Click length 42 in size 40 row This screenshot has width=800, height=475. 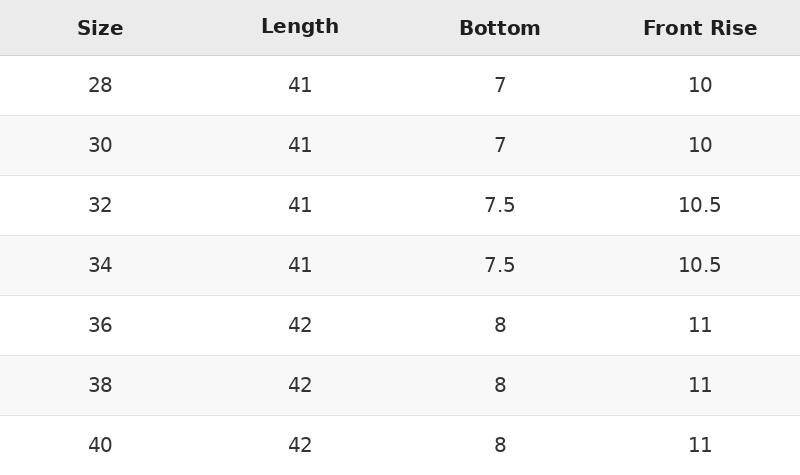pyautogui.click(x=300, y=445)
